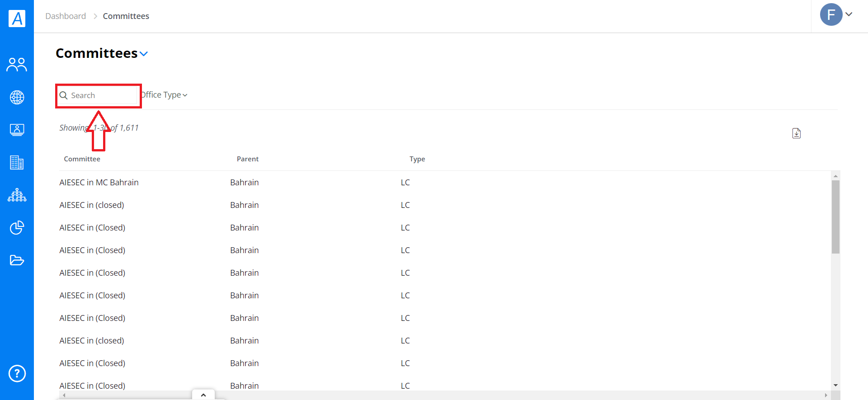Go to Dashboard breadcrumb
Screen dimensions: 868x400
click(66, 16)
